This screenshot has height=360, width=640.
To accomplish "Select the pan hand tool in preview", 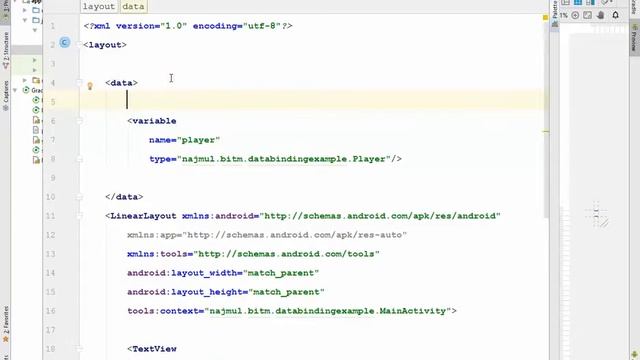I will [600, 16].
